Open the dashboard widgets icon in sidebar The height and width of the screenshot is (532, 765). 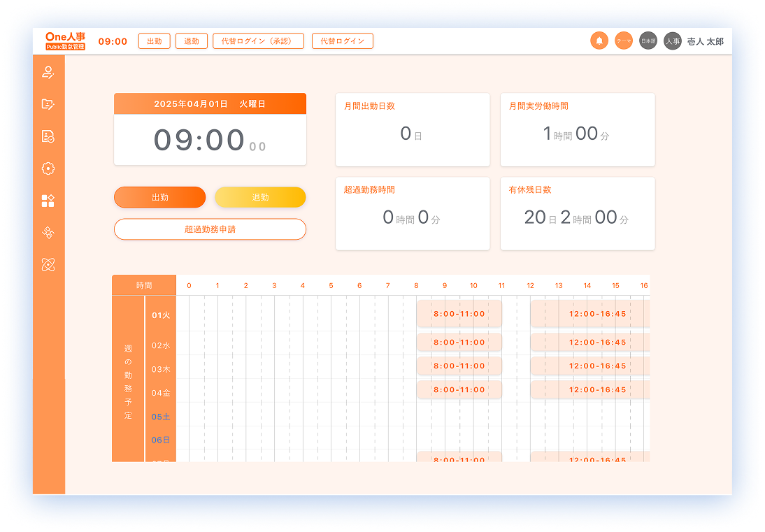tap(48, 201)
